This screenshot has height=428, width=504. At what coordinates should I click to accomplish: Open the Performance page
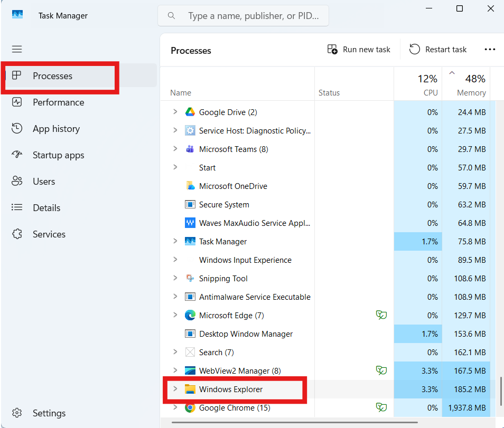[x=58, y=102]
